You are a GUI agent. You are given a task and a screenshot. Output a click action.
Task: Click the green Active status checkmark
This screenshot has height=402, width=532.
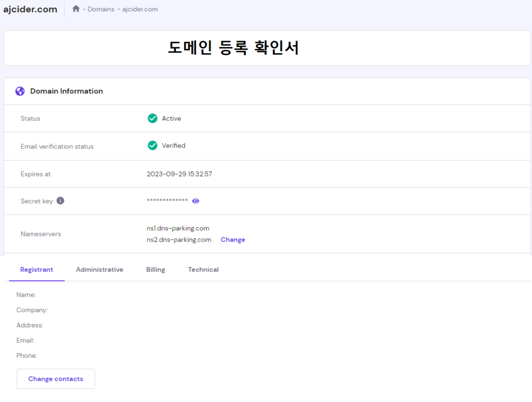(153, 118)
